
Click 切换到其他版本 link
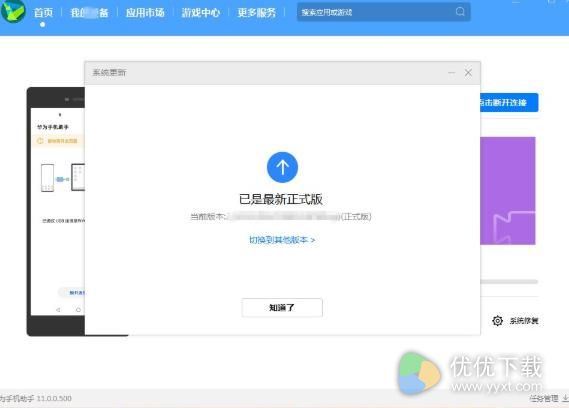point(282,240)
